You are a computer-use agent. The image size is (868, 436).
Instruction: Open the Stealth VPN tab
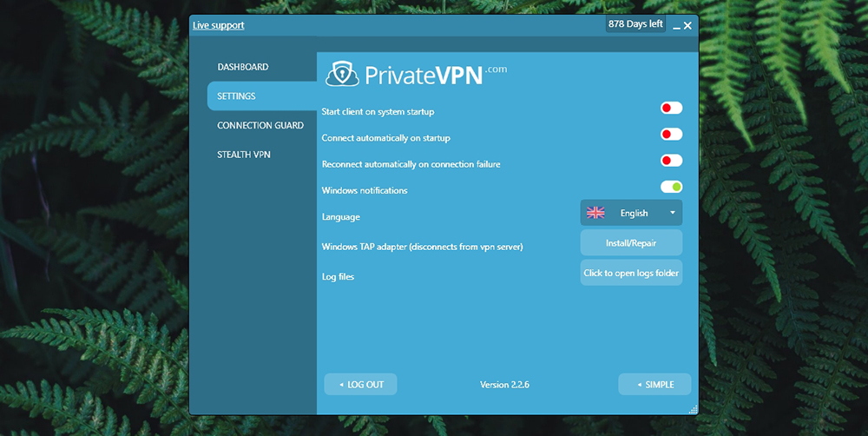[x=244, y=155]
